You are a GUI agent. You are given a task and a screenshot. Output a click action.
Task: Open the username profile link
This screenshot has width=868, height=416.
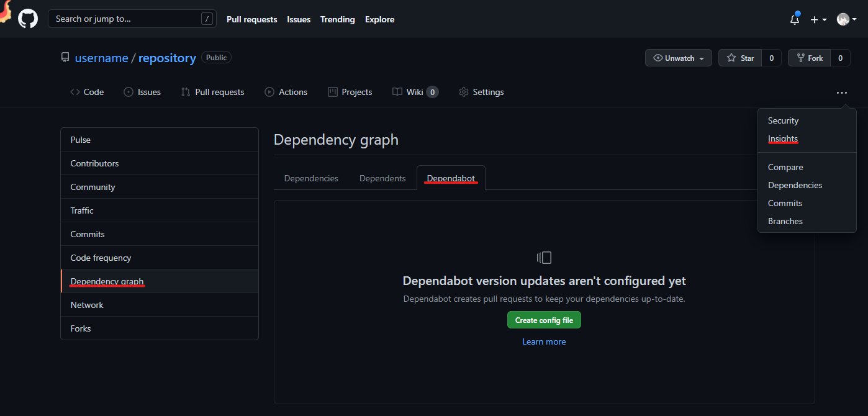point(101,58)
